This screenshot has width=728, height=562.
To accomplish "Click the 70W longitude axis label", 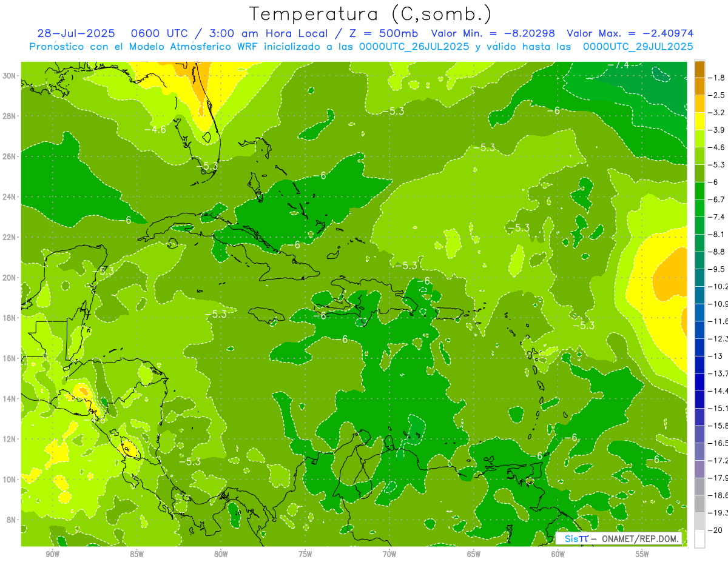I will 389,554.
